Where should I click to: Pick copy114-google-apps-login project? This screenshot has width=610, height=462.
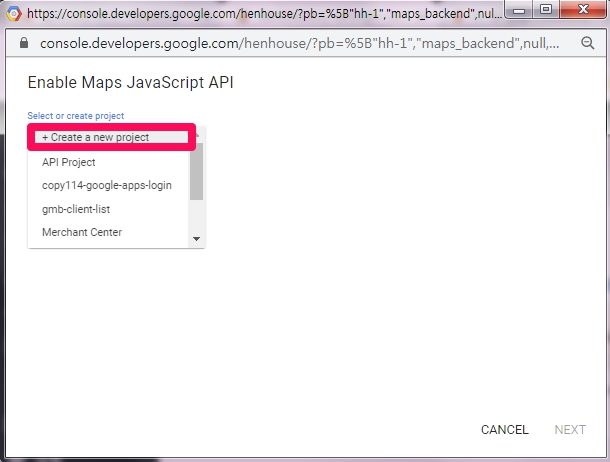pos(107,186)
